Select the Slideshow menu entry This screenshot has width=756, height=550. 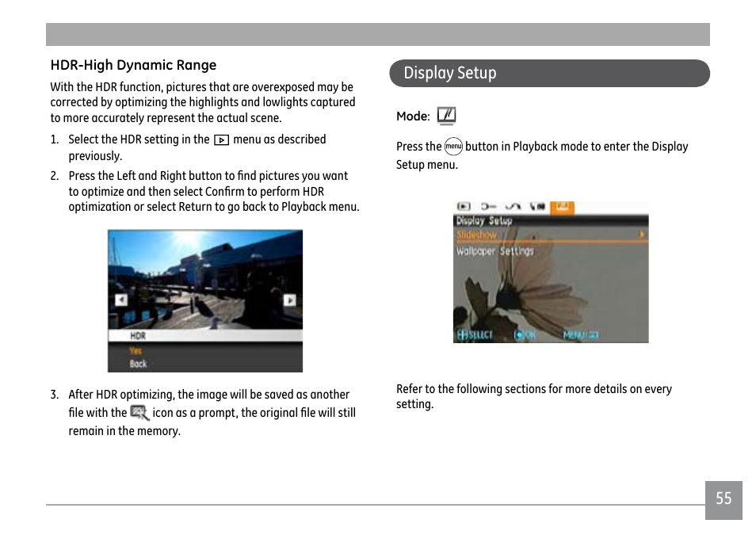477,235
